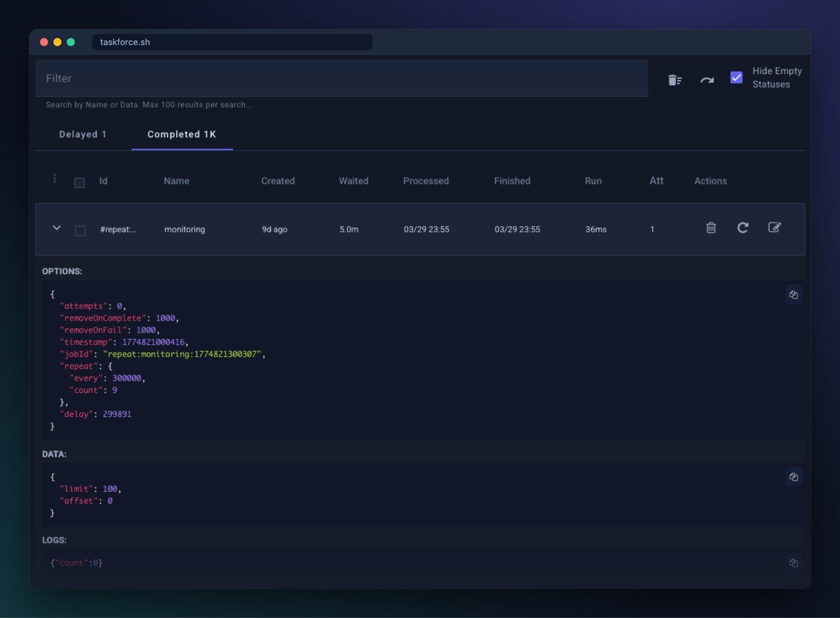Sort by the Finished column header
This screenshot has height=618, width=840.
[x=512, y=181]
